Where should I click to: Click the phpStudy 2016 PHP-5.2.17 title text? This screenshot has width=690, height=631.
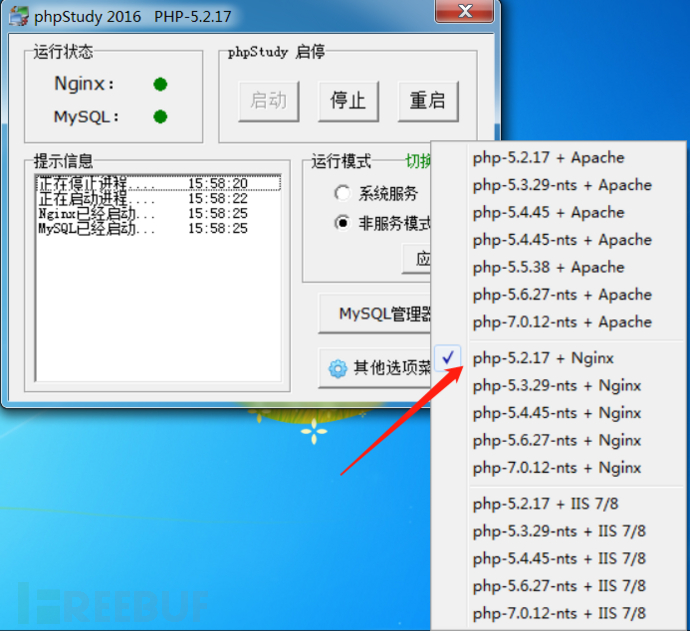(x=133, y=17)
